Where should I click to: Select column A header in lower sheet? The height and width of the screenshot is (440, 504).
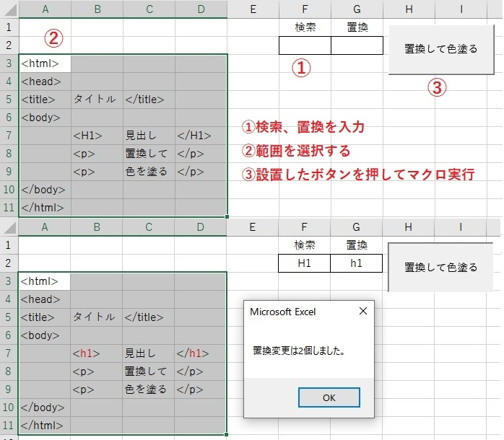click(x=45, y=227)
